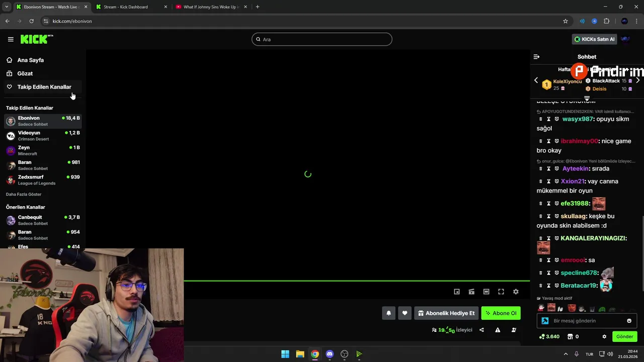The image size is (644, 362).
Task: Switch the video player to fullscreen
Action: 501,292
